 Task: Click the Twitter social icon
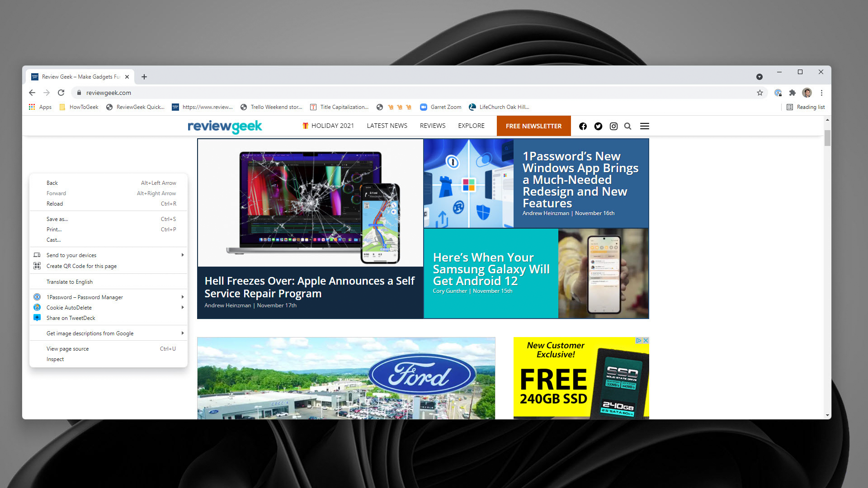598,126
